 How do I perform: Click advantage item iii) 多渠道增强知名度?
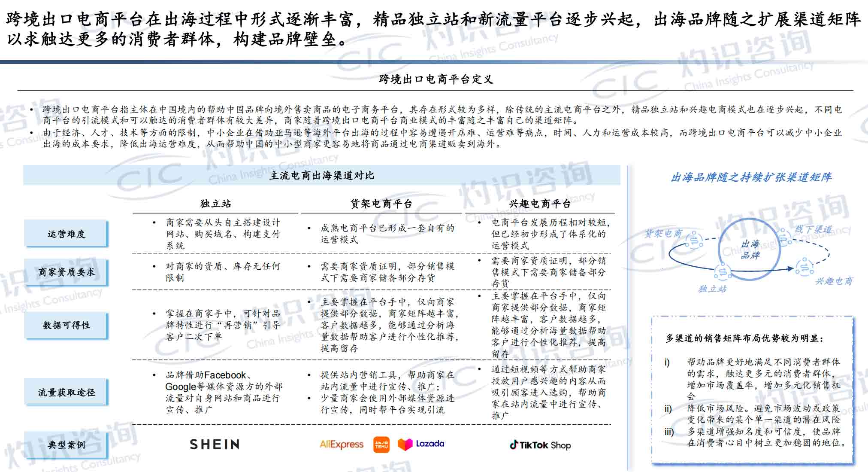click(x=755, y=437)
